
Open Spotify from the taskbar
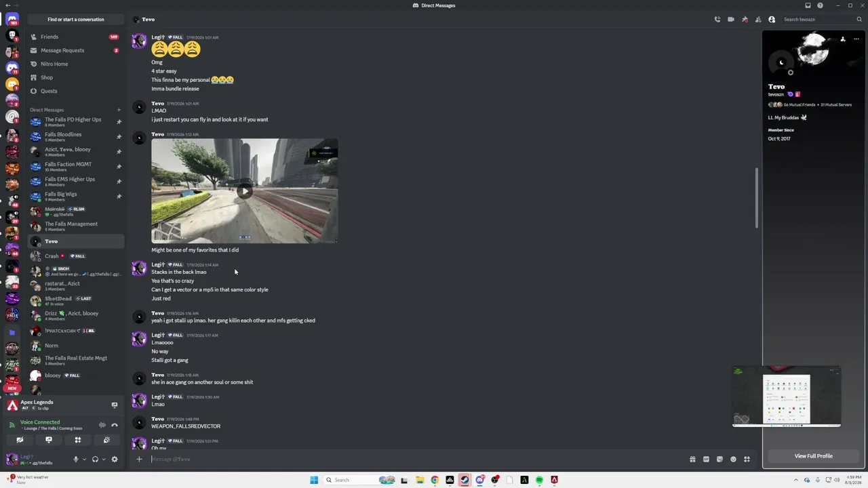(x=539, y=480)
